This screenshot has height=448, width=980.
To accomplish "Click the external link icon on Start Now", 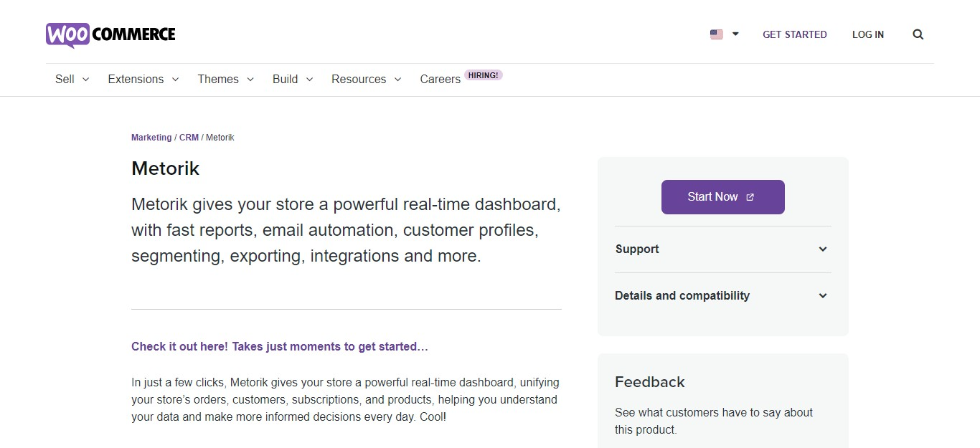I will 750,197.
